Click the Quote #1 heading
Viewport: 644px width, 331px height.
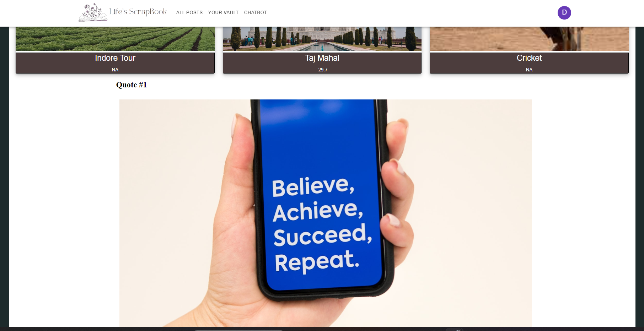(132, 85)
